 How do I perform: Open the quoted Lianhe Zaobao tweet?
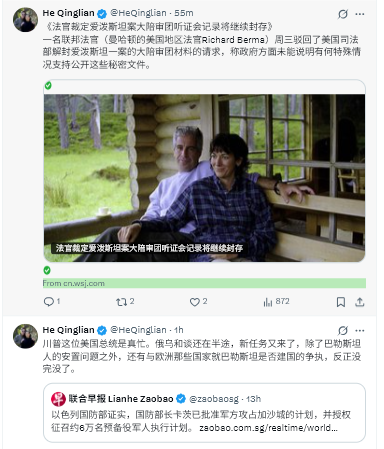click(x=204, y=413)
